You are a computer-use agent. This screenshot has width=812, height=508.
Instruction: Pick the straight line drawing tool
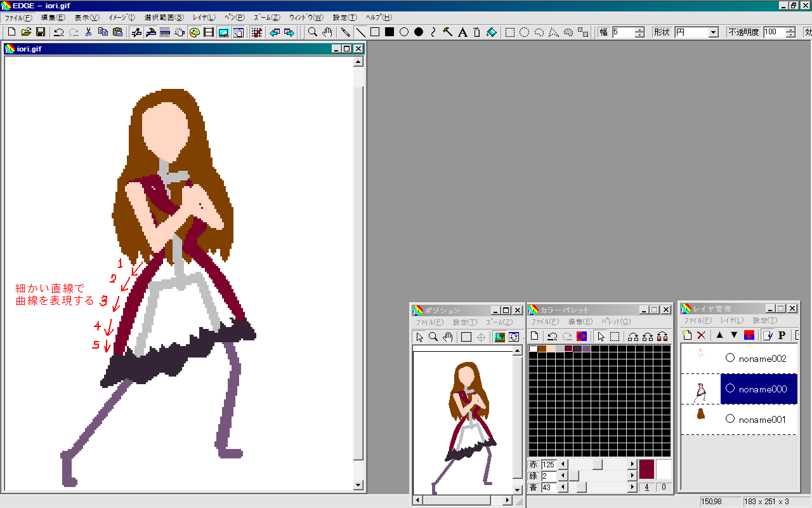[360, 32]
